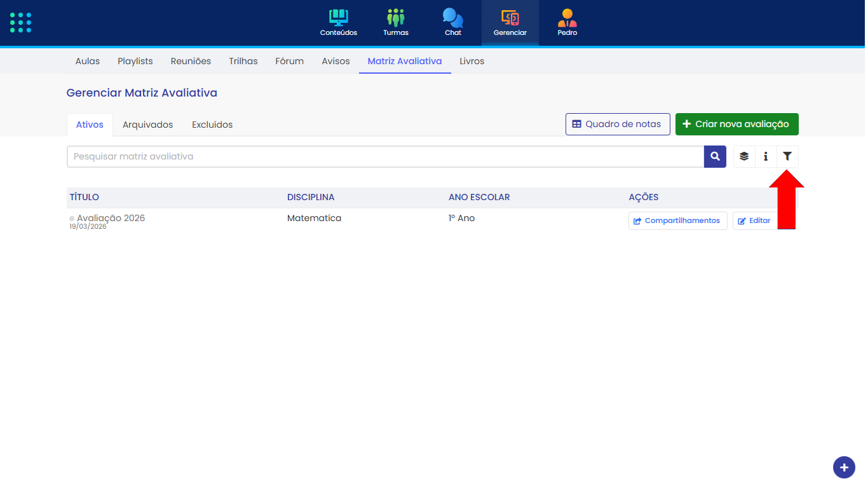Click the layers stack icon
The height and width of the screenshot is (488, 868).
coord(744,156)
